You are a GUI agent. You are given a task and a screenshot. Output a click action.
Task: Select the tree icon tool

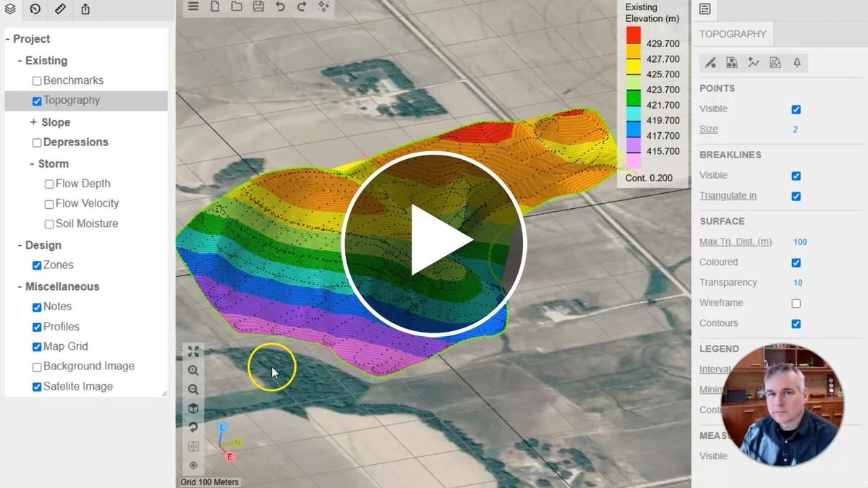tap(797, 63)
